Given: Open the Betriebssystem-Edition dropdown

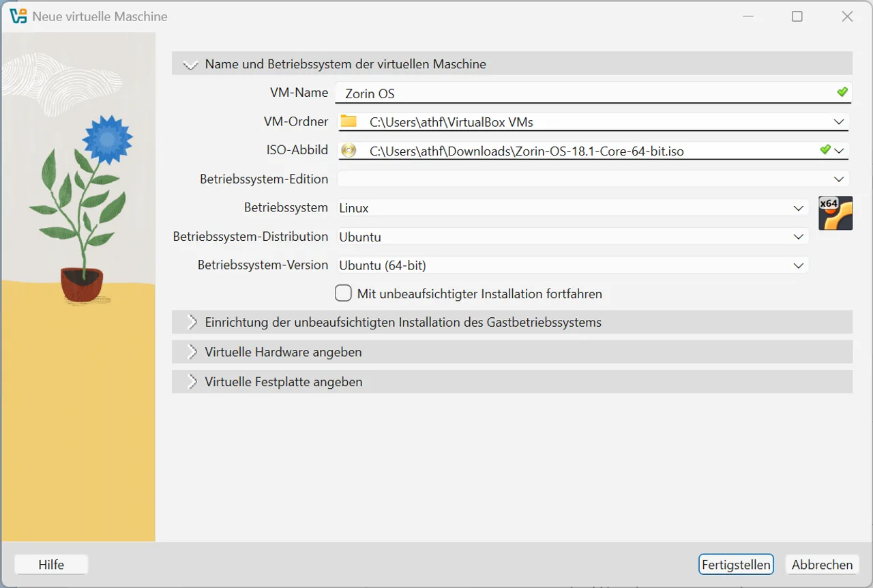Looking at the screenshot, I should [593, 179].
